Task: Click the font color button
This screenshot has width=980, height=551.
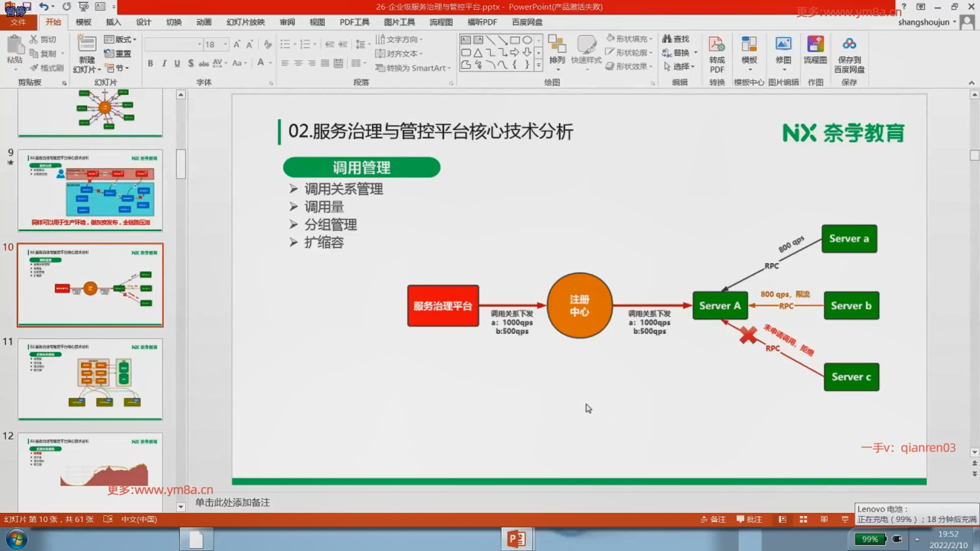Action: click(x=261, y=63)
